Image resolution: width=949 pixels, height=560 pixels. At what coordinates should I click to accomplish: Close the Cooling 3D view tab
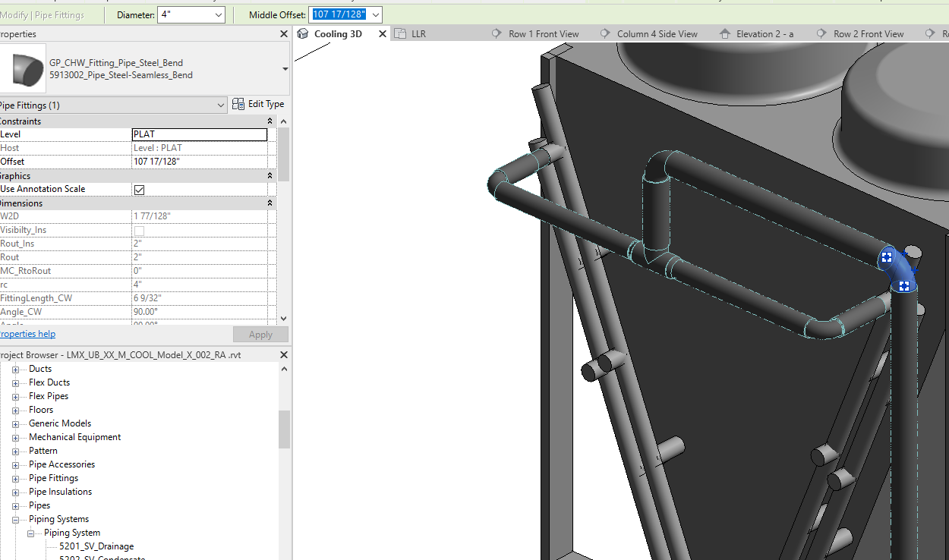click(383, 34)
